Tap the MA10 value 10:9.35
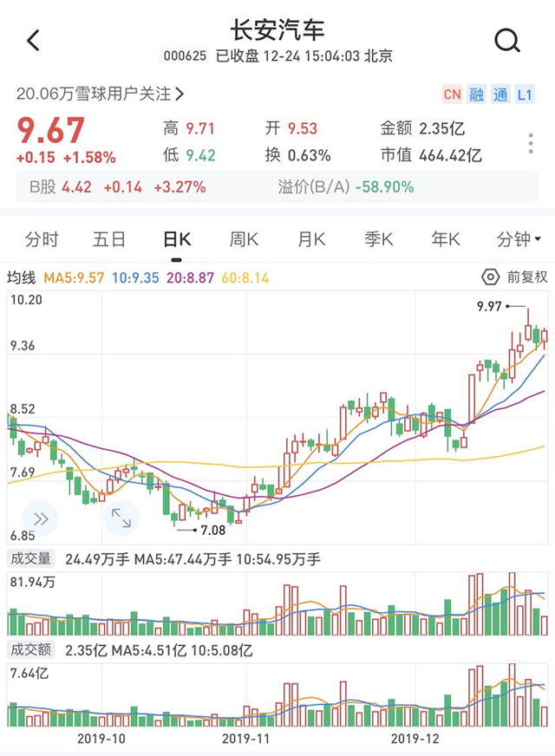This screenshot has height=756, width=555. (x=135, y=277)
